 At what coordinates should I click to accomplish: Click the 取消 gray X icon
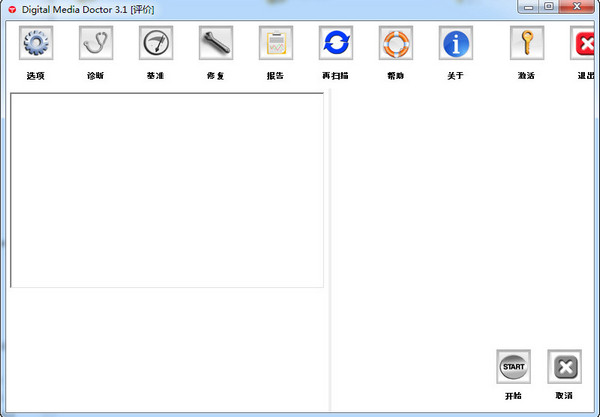tap(564, 367)
